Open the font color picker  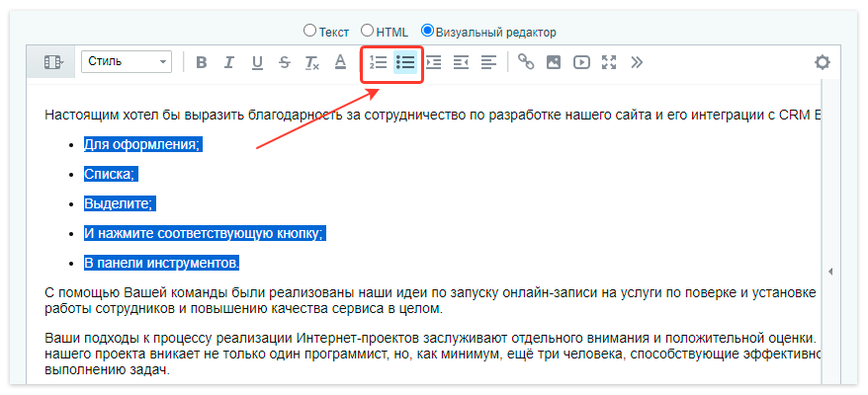pyautogui.click(x=340, y=62)
